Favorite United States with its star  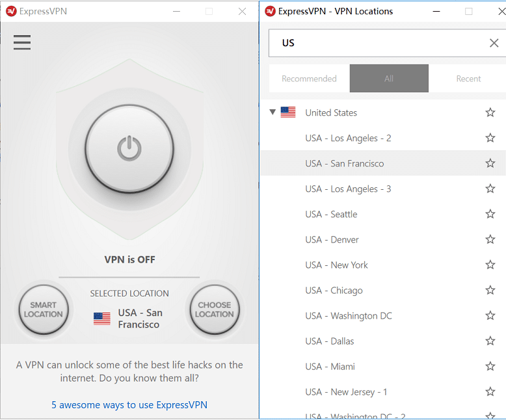[x=490, y=112]
